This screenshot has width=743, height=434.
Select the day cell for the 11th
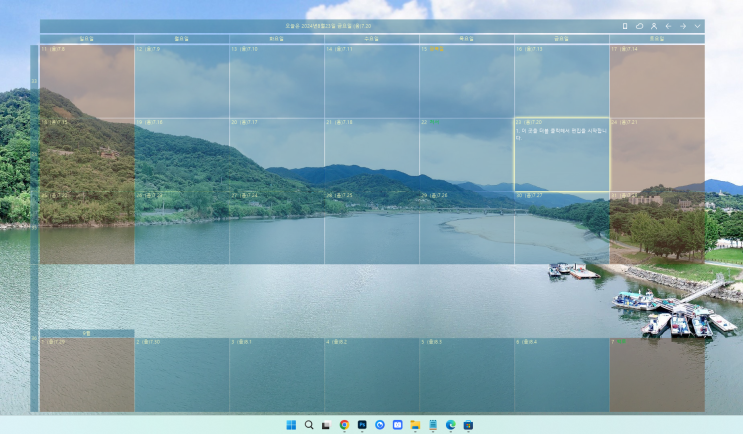[87, 81]
